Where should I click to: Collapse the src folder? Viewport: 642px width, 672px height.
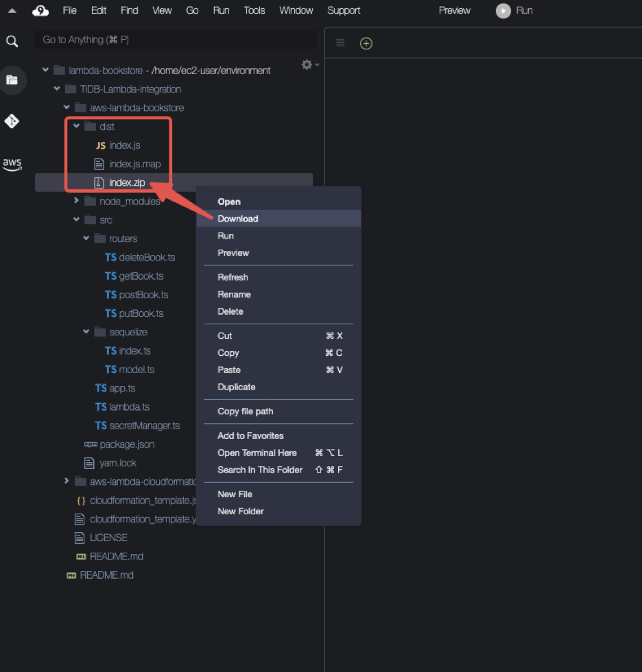tap(76, 219)
